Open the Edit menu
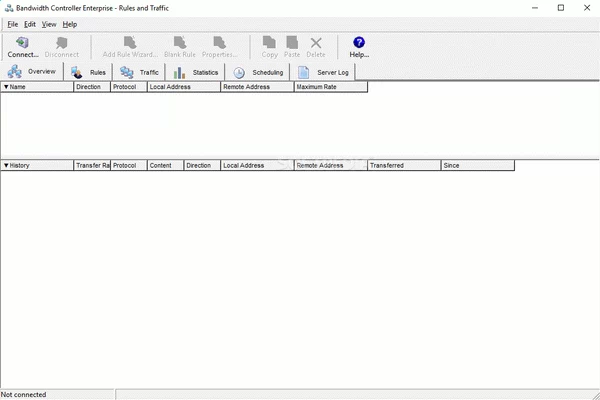The width and height of the screenshot is (600, 400). pos(29,24)
